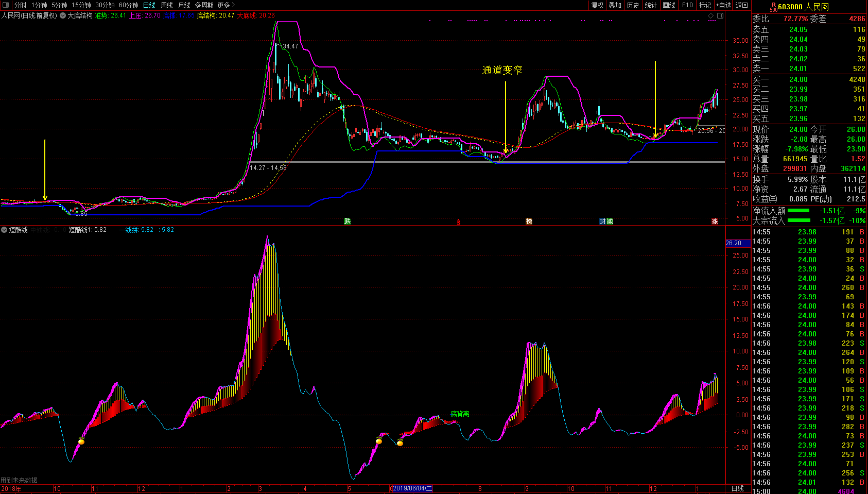Expand the 大底结构 indicator dropdown
Viewport: 868px width, 494px height.
click(63, 15)
